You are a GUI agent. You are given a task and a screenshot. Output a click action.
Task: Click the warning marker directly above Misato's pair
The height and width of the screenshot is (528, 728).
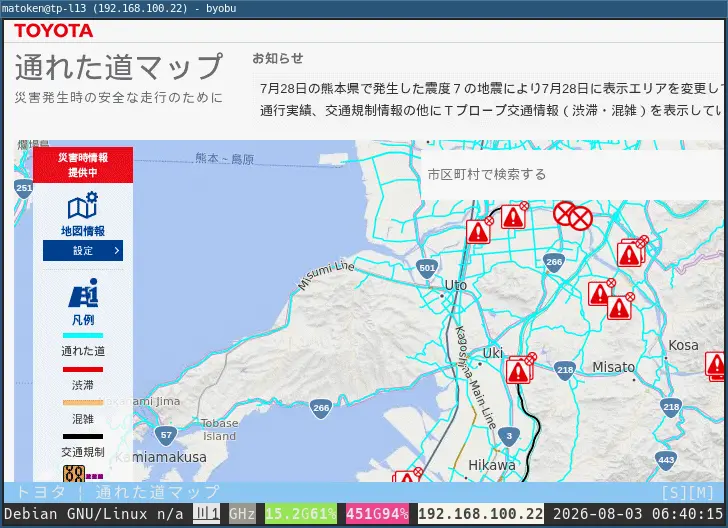[x=600, y=293]
